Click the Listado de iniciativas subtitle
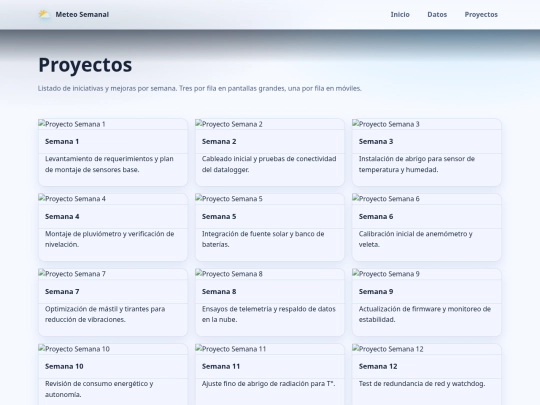Image resolution: width=540 pixels, height=405 pixels. (200, 89)
